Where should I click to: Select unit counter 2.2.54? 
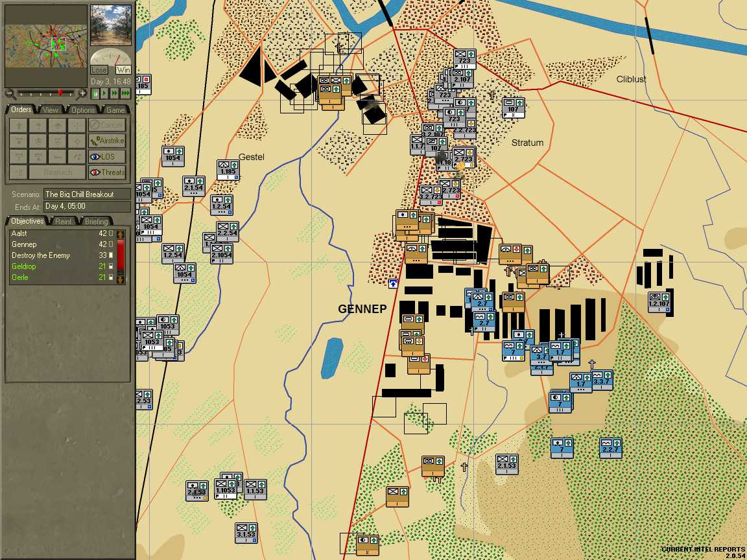point(228,231)
